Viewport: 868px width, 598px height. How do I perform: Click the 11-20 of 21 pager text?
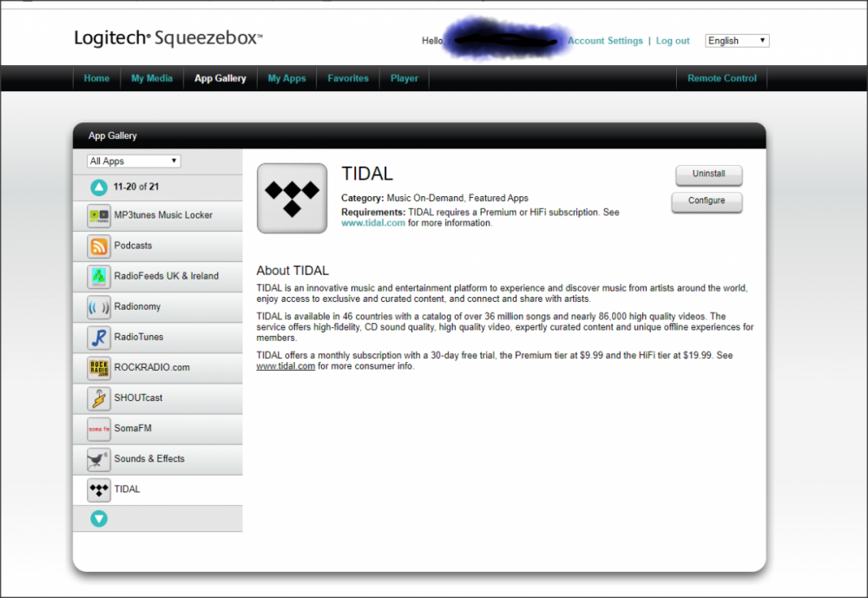136,187
